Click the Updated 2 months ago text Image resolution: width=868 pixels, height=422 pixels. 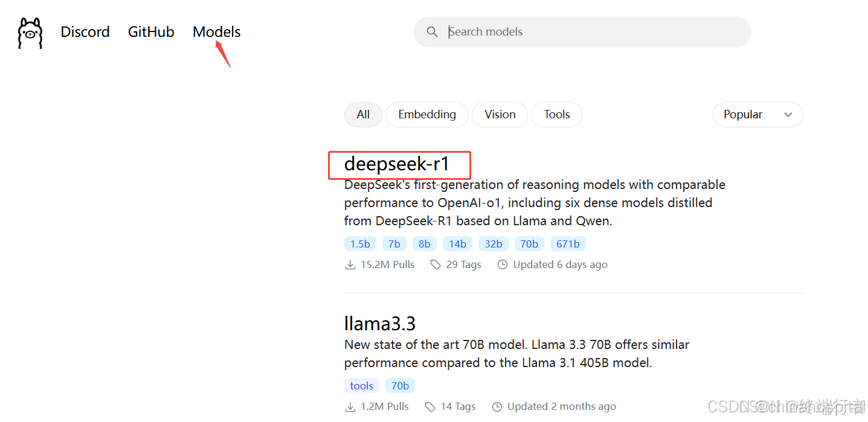click(x=562, y=406)
